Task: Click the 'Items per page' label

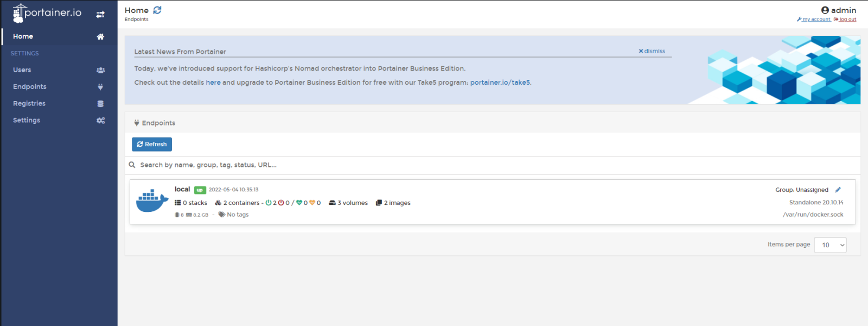Action: click(789, 244)
